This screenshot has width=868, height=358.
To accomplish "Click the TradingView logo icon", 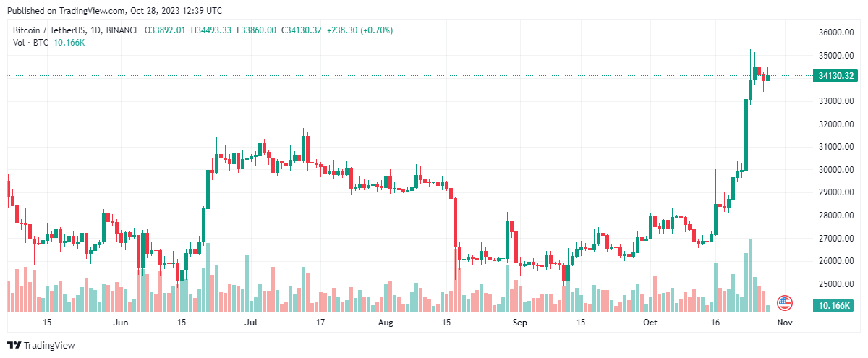I will tap(14, 345).
